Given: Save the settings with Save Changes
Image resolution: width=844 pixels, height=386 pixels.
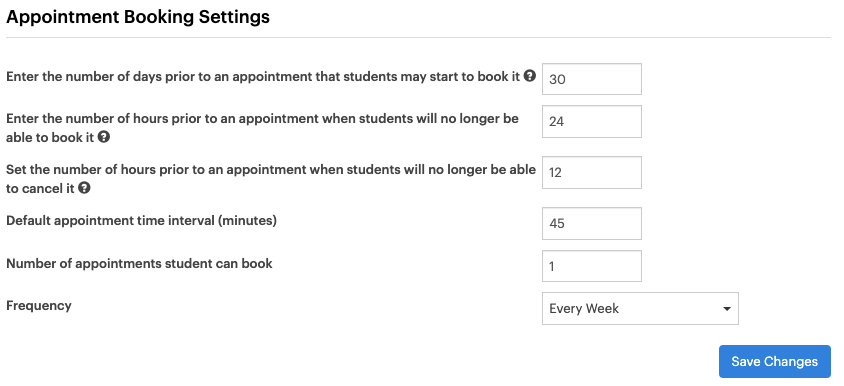Looking at the screenshot, I should [x=775, y=361].
